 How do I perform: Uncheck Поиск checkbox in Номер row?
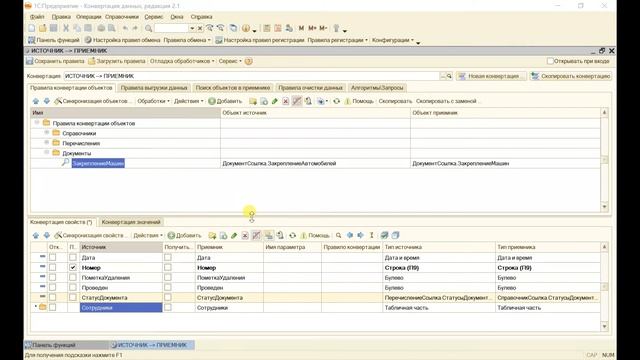(73, 268)
